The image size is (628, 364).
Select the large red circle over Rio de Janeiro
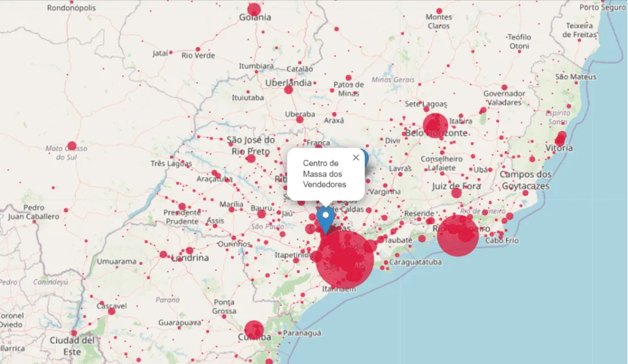click(x=458, y=235)
